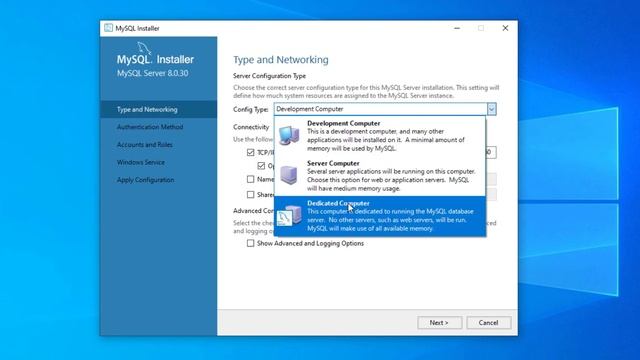Collapse the Config Type dropdown arrow
Screen dimensions: 640x360
[491, 109]
